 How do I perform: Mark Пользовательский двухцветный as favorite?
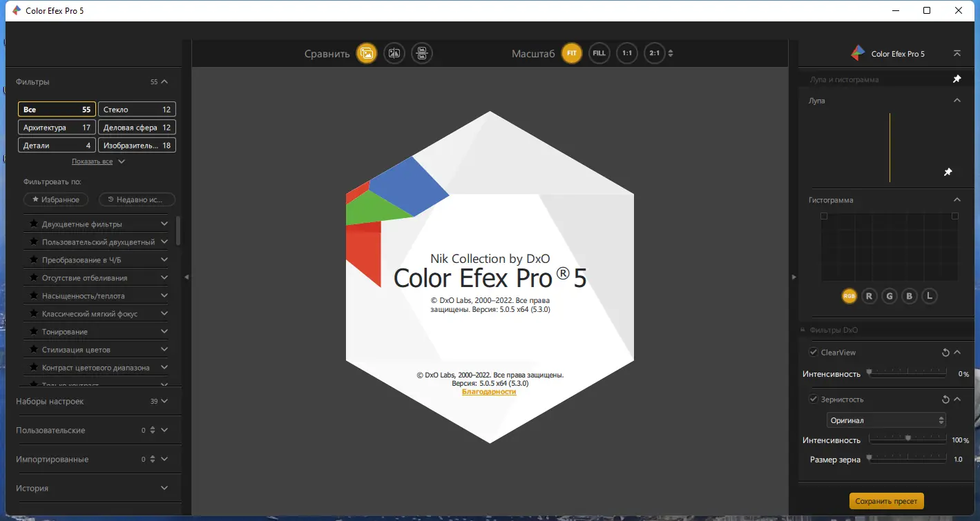point(34,242)
